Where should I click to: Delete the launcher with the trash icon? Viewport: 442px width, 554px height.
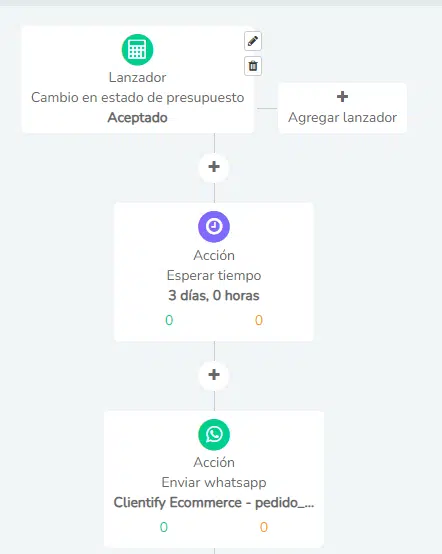pos(253,66)
